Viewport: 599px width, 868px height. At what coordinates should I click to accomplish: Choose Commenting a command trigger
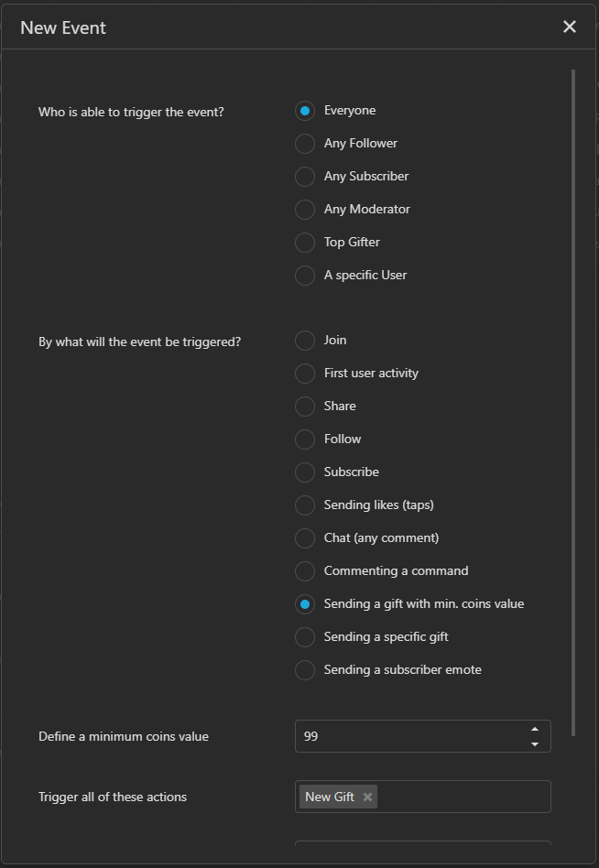[305, 571]
